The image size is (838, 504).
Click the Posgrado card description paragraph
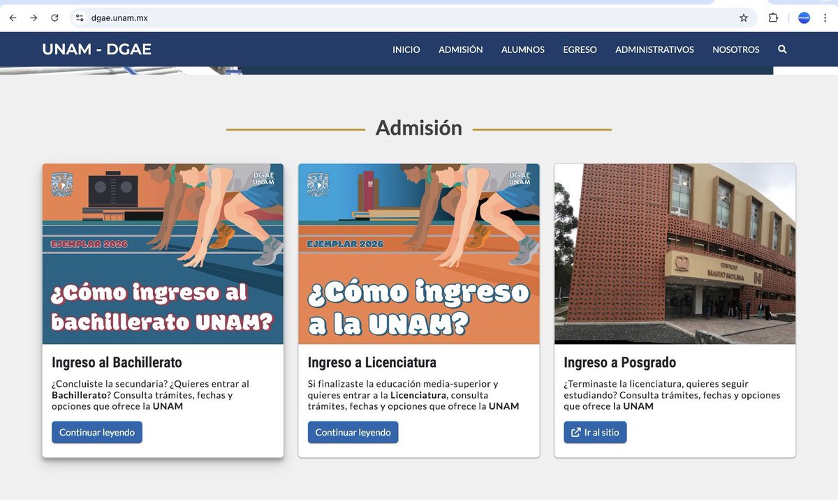point(672,395)
